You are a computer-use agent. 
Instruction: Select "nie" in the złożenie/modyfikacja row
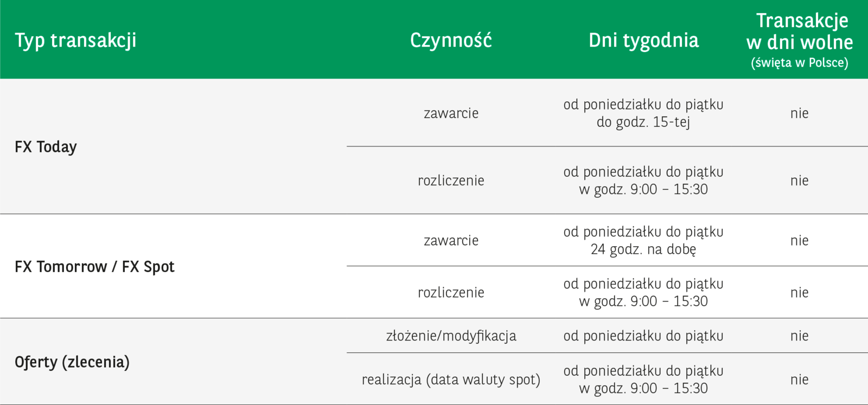[x=799, y=336]
